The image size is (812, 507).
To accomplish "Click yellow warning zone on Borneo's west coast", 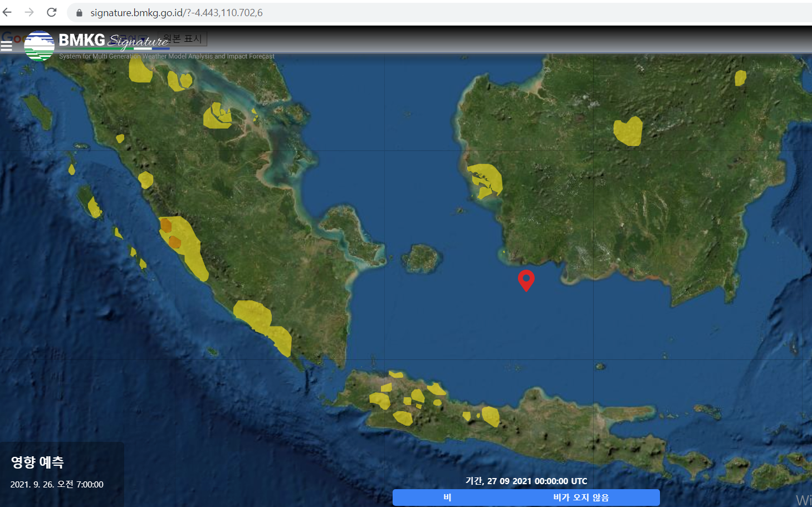I will tap(486, 179).
